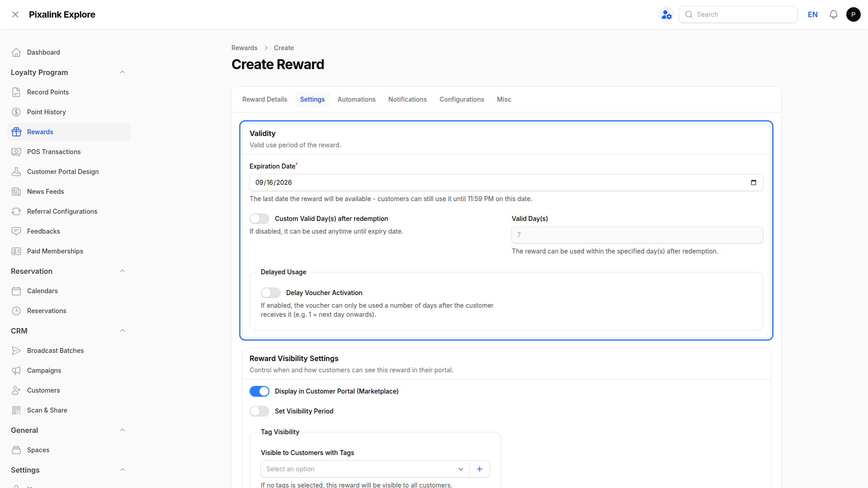Click the plus button beside tags dropdown
This screenshot has width=868, height=488.
[480, 469]
